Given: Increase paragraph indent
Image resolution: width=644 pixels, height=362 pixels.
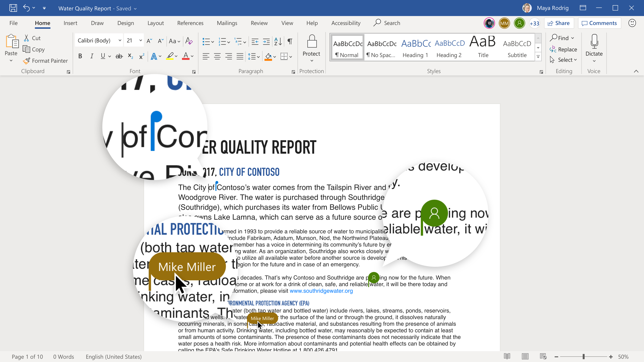Looking at the screenshot, I should coord(266,41).
